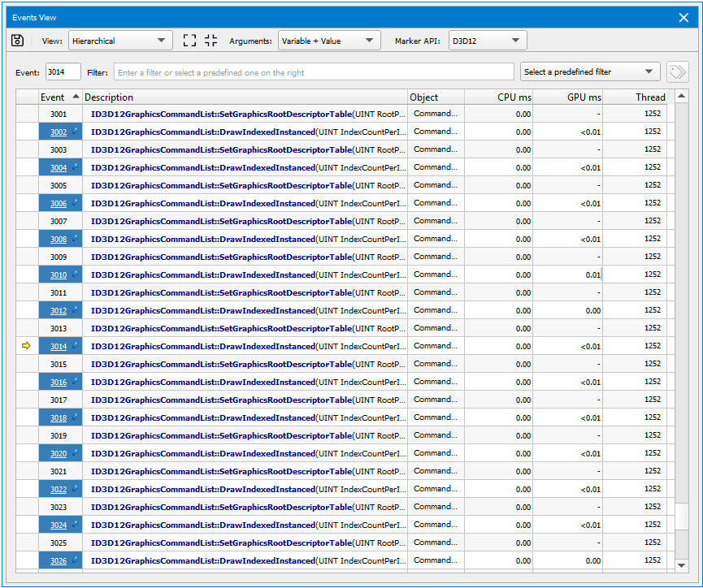Click the save/export events icon
Image resolution: width=703 pixels, height=588 pixels.
coord(18,41)
